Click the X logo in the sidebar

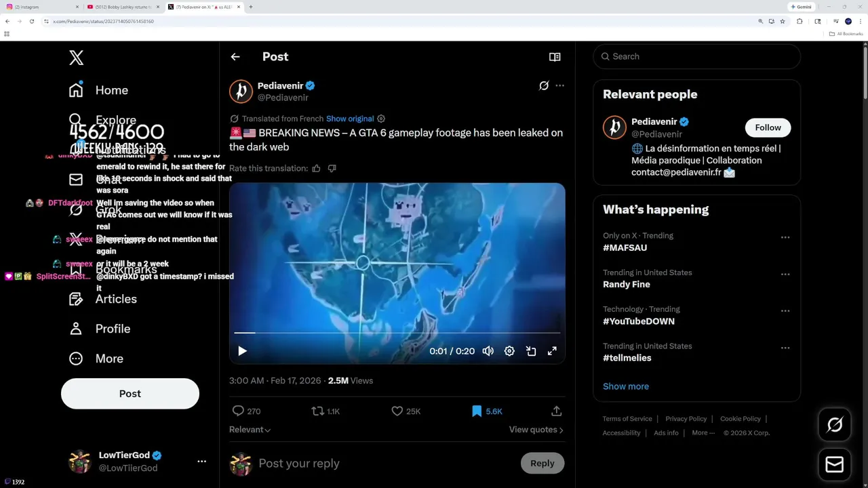pyautogui.click(x=77, y=58)
